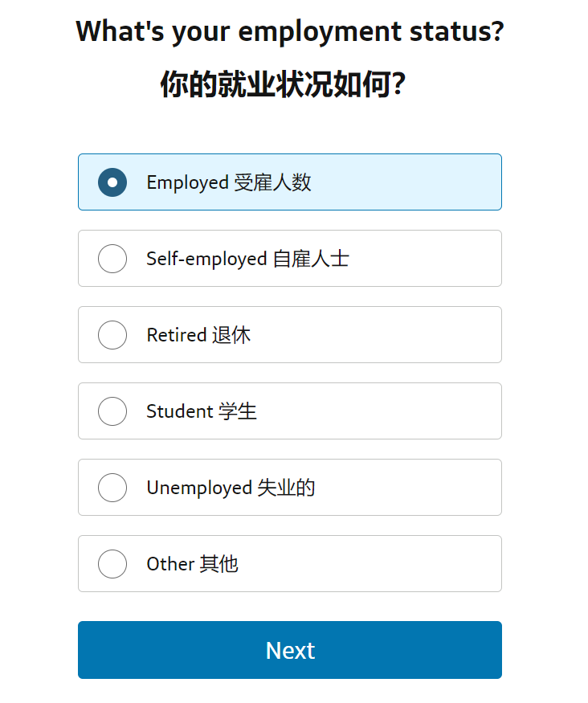Click the word "Employed" in first option
Viewport: 588px width, 703px height.
tap(187, 182)
